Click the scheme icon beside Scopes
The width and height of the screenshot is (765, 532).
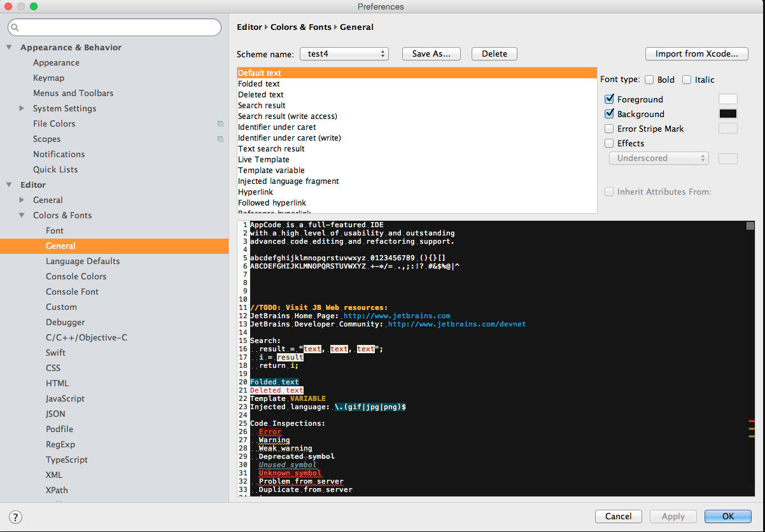[220, 139]
